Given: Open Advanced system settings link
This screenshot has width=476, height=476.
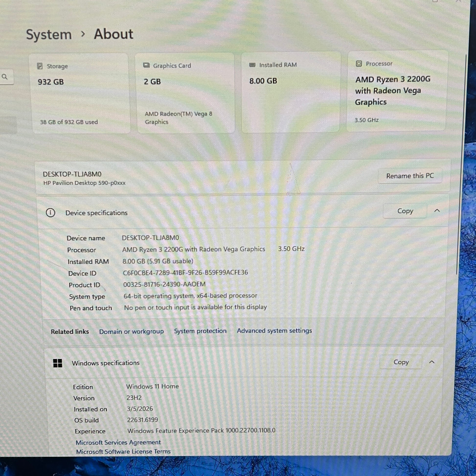Looking at the screenshot, I should click(274, 331).
